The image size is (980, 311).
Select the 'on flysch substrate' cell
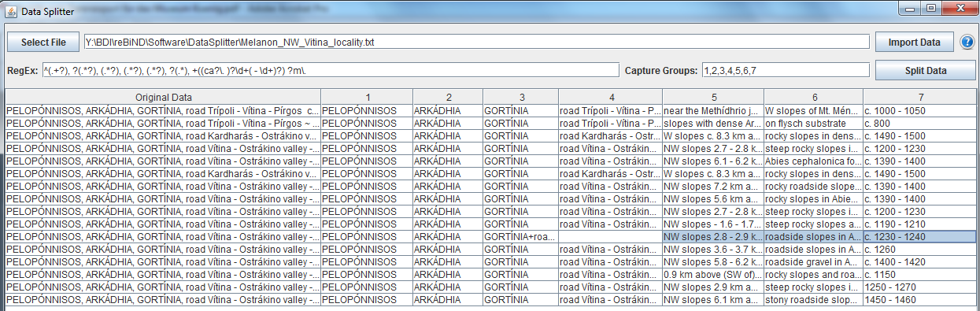pyautogui.click(x=813, y=123)
